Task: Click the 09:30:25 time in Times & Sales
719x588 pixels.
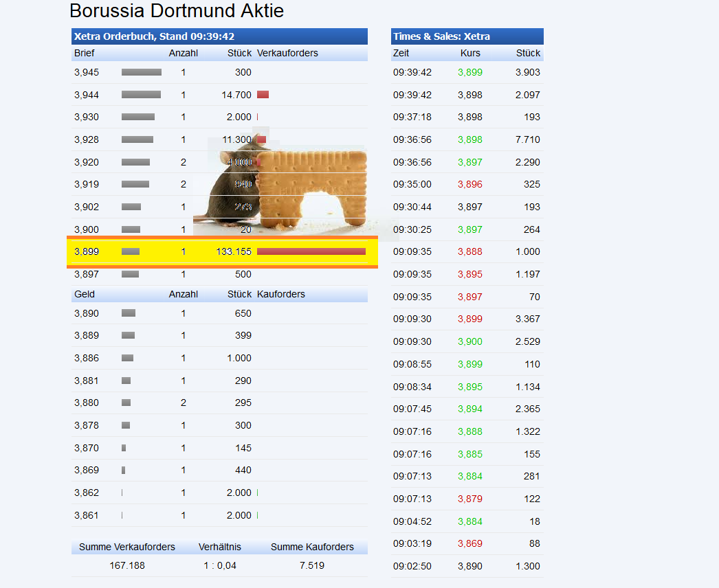Action: [412, 229]
